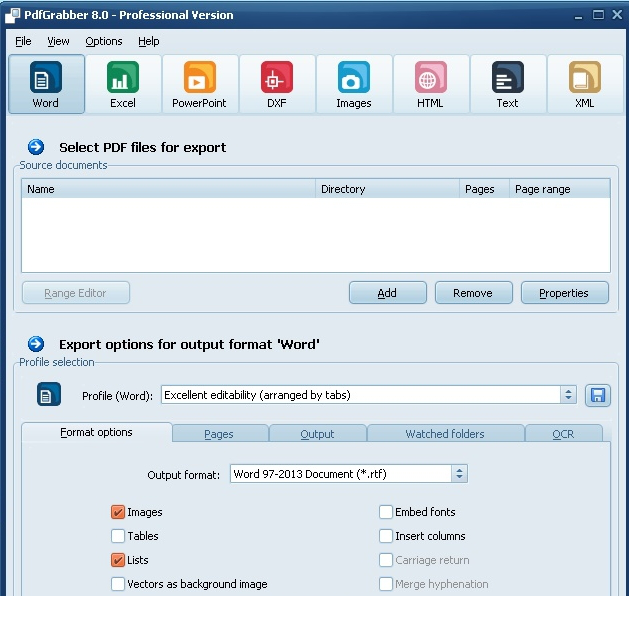Click the Page range column header
Screen dimensions: 629x619
(560, 189)
